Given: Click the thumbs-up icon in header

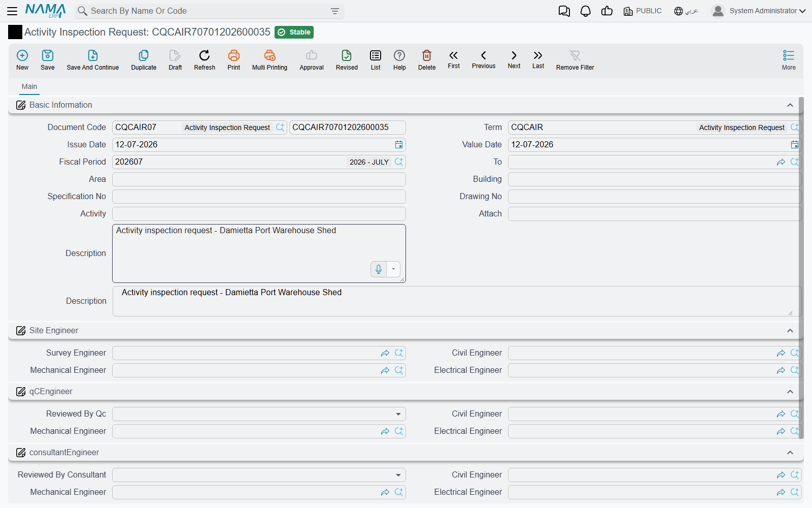Looking at the screenshot, I should pyautogui.click(x=607, y=11).
